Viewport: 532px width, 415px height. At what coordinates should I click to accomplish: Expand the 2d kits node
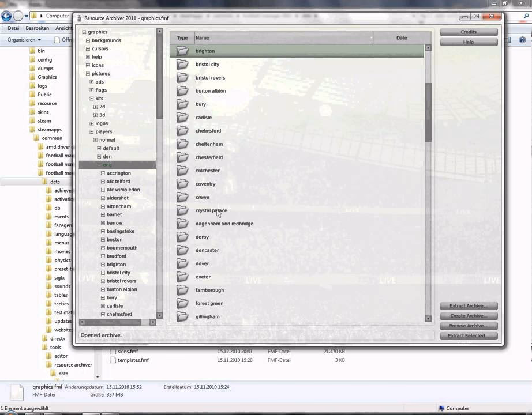click(x=95, y=107)
